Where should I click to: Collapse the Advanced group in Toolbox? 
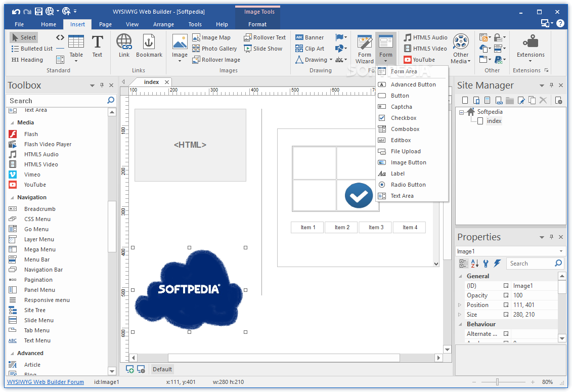tap(13, 354)
